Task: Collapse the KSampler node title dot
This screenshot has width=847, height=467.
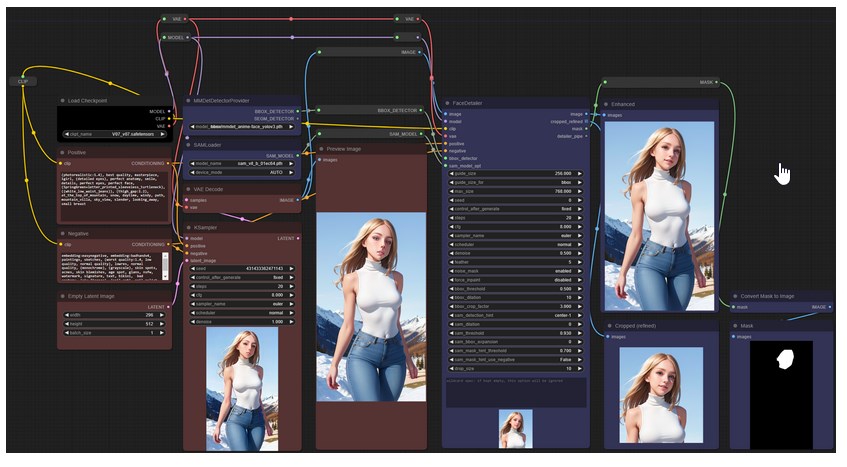Action: pos(189,228)
